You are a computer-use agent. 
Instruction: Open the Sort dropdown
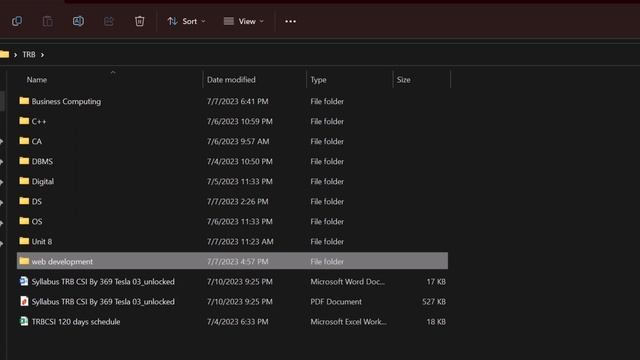[187, 21]
